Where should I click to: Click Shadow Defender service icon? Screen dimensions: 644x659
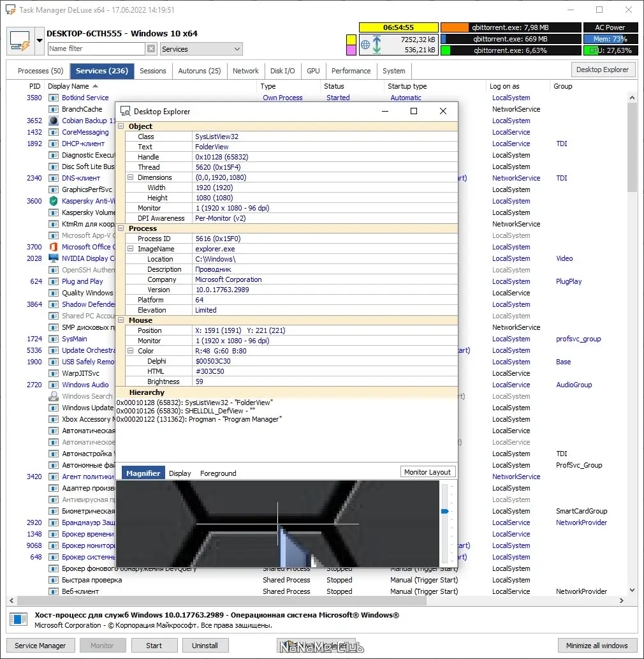tap(54, 304)
